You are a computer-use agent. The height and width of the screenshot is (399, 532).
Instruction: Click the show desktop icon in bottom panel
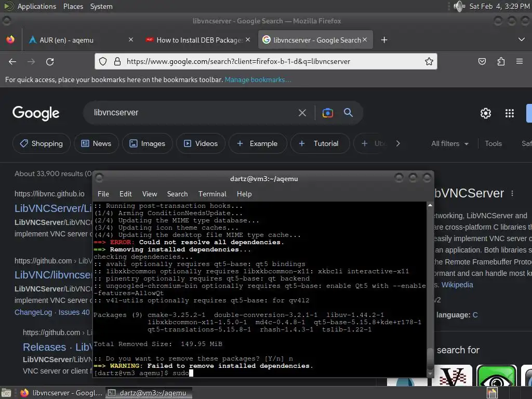tap(6, 393)
